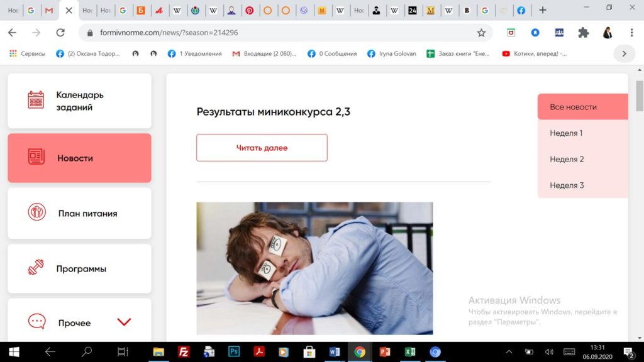Reload the page using the refresh icon

(x=60, y=33)
